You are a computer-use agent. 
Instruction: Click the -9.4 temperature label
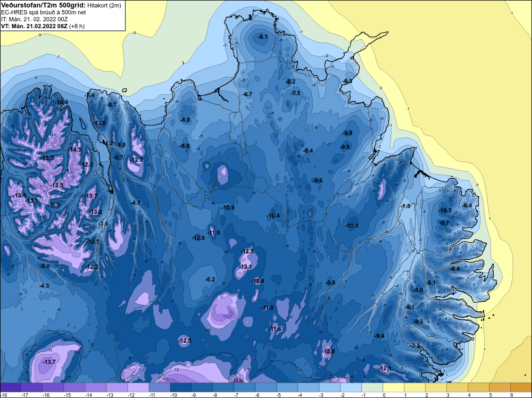(x=379, y=336)
